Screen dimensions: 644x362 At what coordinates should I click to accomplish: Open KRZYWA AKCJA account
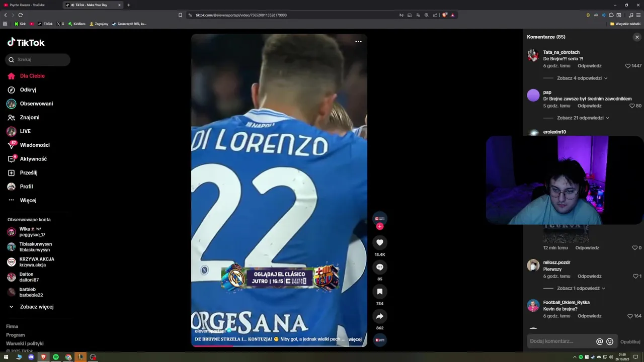30,262
